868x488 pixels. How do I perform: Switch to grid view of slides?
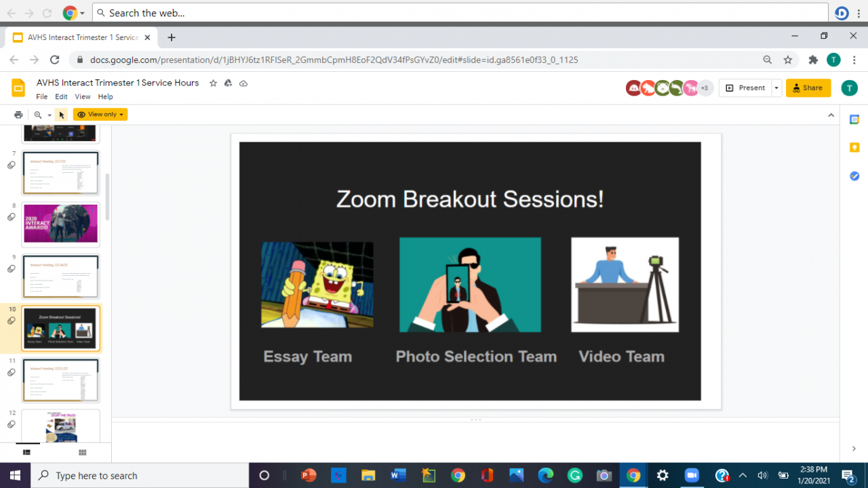click(83, 452)
